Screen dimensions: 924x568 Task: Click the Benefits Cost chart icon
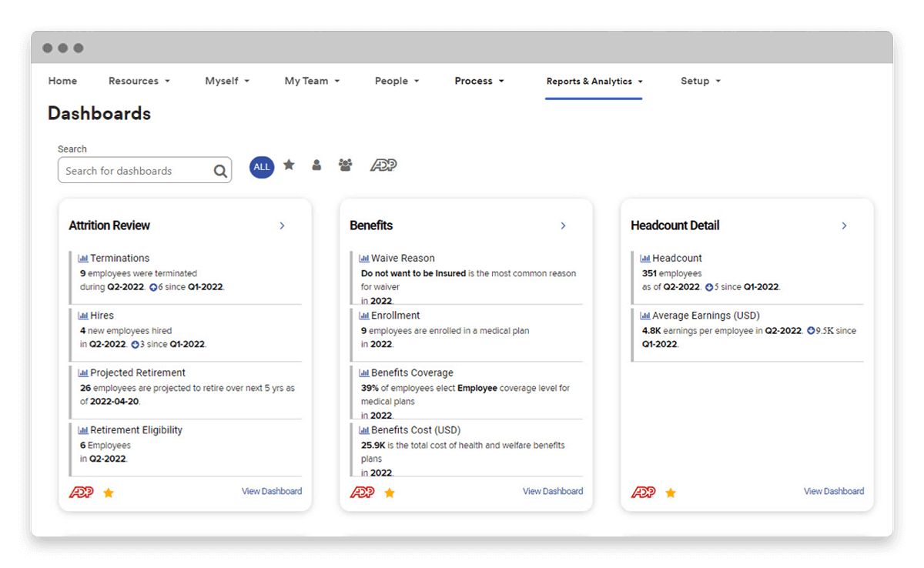point(364,430)
